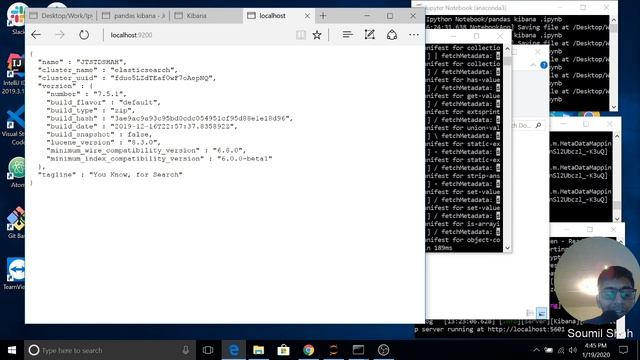Click the volume speaker tray icon

point(573,350)
